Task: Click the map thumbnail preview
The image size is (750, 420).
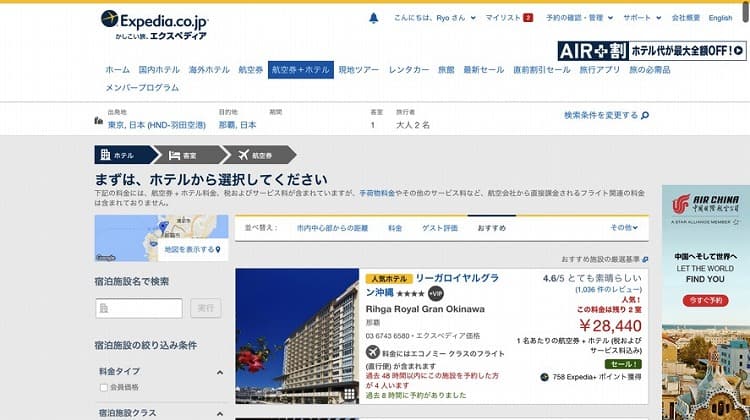Action: click(161, 238)
